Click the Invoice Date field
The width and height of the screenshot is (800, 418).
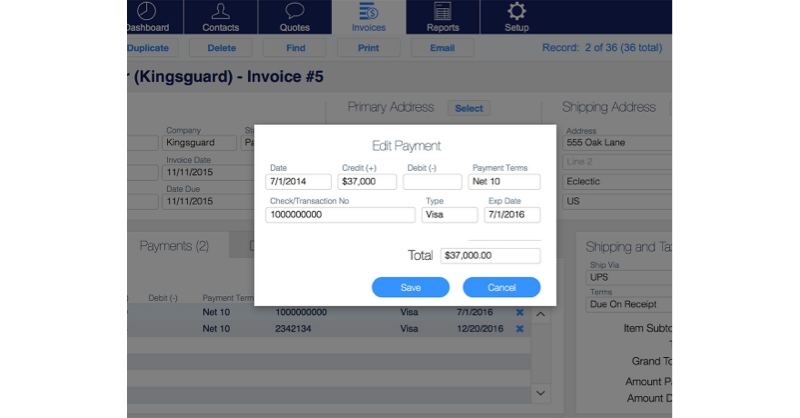(x=208, y=173)
